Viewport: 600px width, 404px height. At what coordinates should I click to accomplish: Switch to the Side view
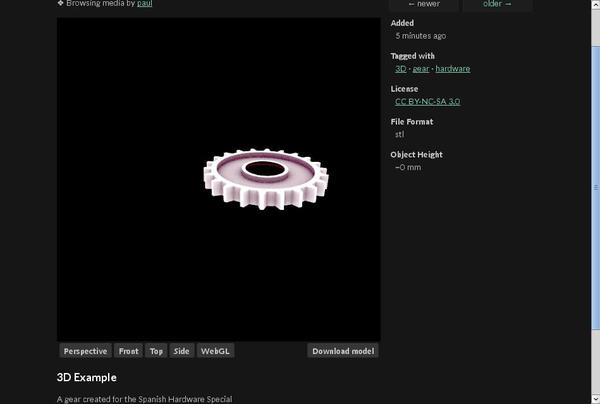tap(181, 351)
